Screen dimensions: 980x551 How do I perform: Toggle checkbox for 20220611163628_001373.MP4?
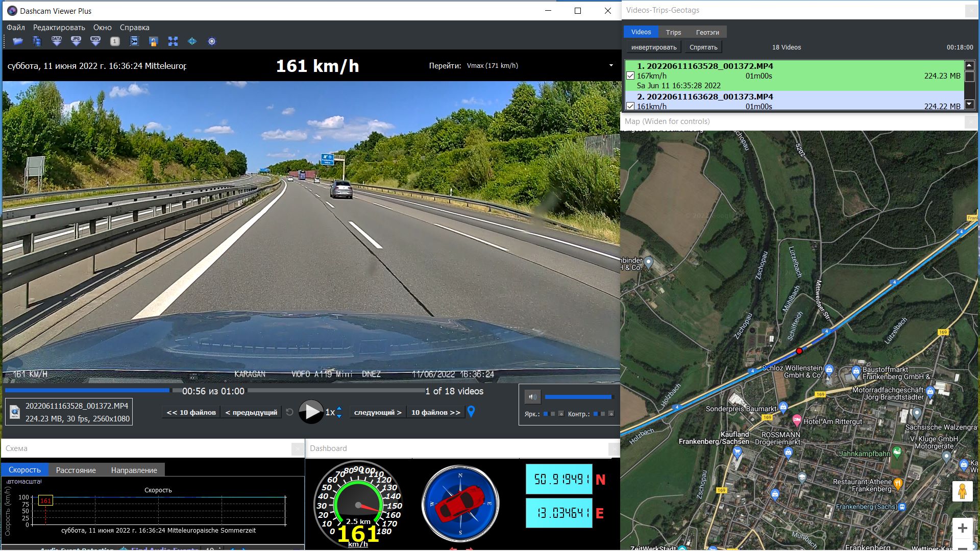[630, 106]
